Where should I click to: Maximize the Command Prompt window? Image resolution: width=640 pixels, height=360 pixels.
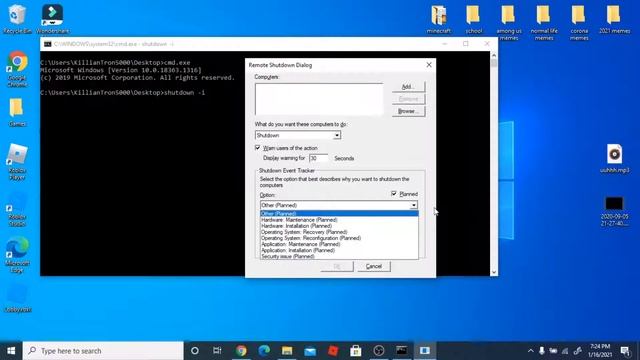pos(466,44)
